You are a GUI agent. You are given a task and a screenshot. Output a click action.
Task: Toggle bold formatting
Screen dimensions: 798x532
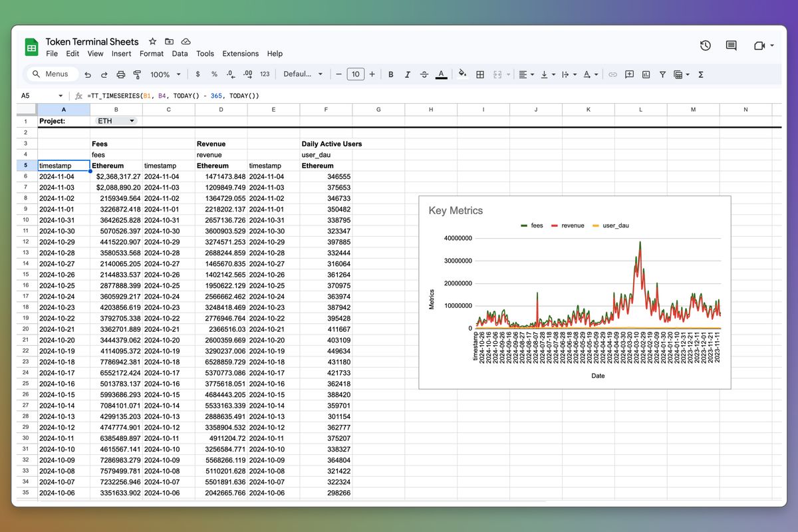tap(391, 74)
